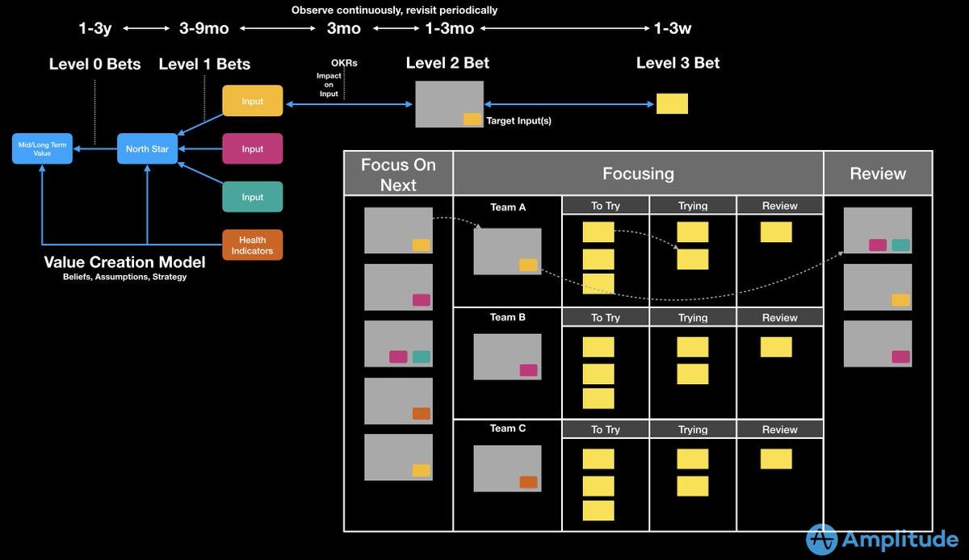
Task: Open Focus On Next card with single magenta tag
Action: coord(398,287)
